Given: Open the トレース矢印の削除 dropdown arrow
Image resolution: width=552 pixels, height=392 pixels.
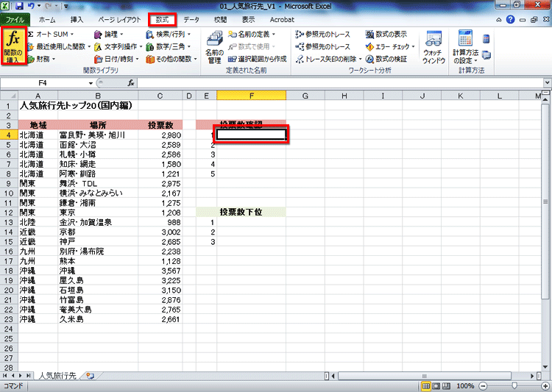Looking at the screenshot, I should (x=360, y=59).
